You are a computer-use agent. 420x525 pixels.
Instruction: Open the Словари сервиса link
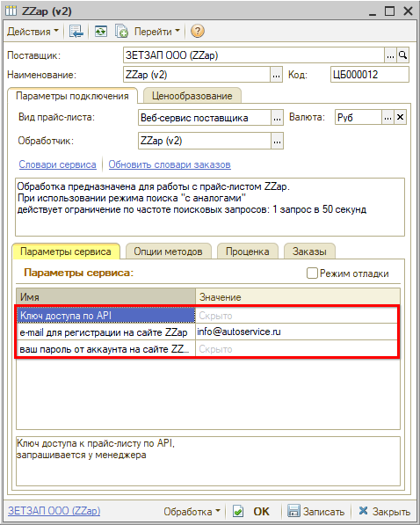pyautogui.click(x=58, y=164)
